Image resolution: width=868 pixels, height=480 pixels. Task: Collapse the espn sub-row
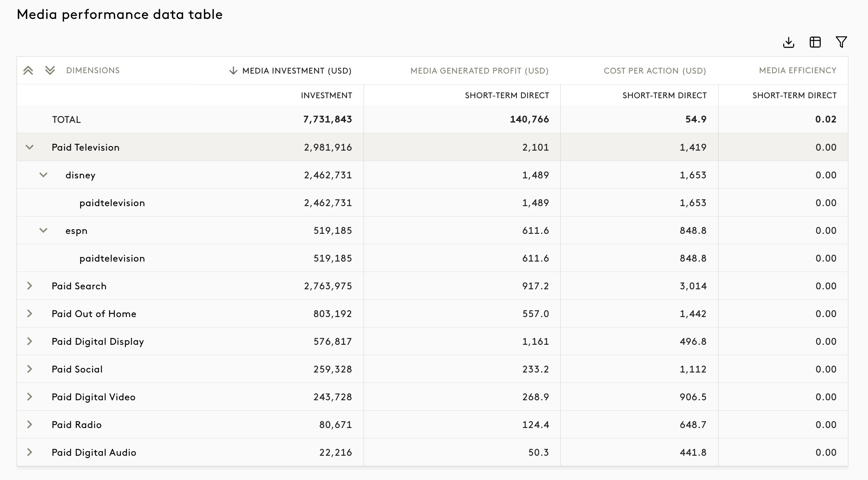[44, 230]
